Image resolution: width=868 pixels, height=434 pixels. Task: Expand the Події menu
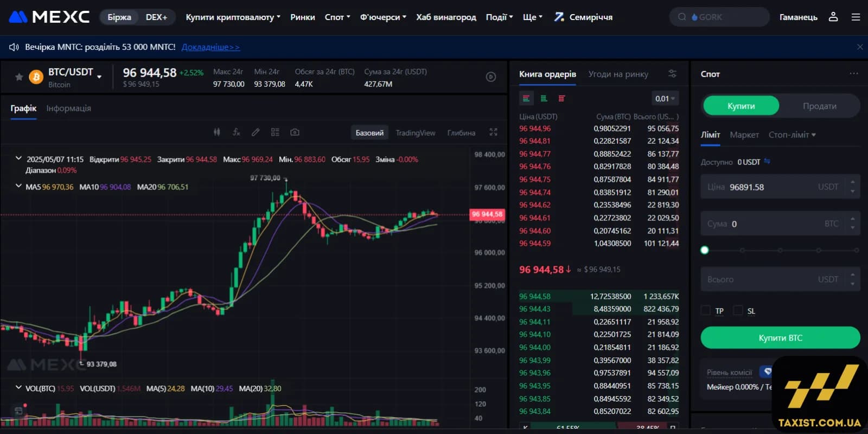499,17
